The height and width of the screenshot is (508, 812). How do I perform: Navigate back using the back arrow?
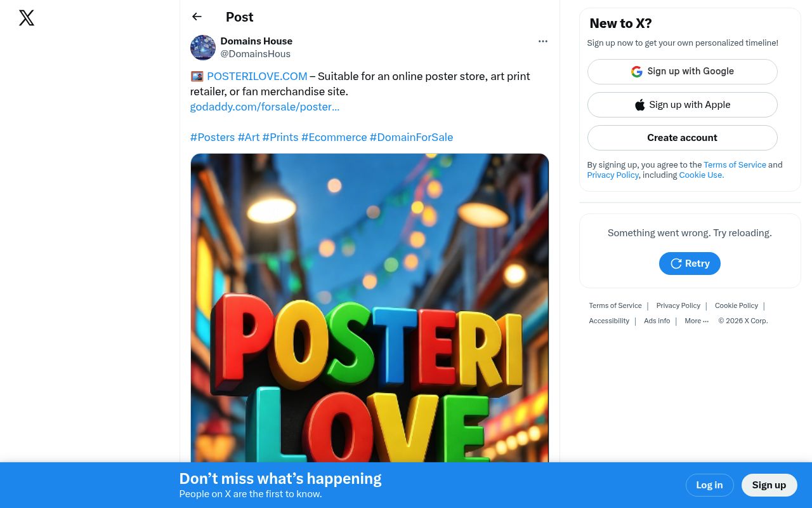click(x=197, y=17)
